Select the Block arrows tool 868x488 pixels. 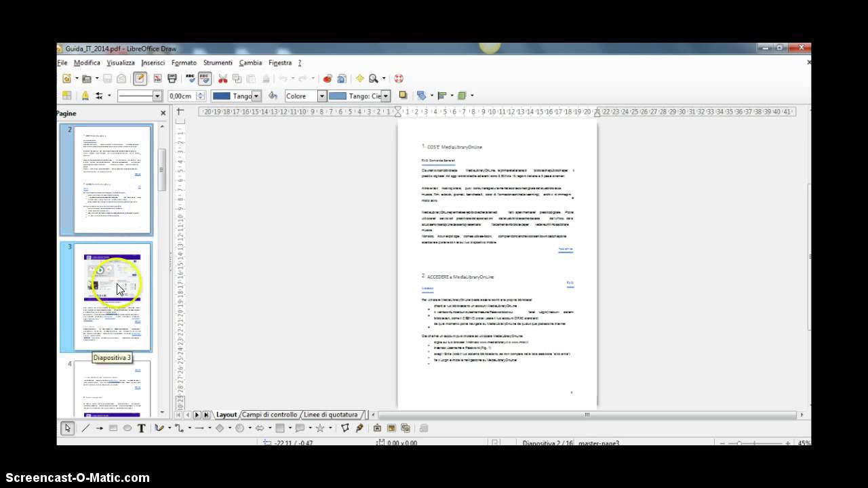pos(260,428)
